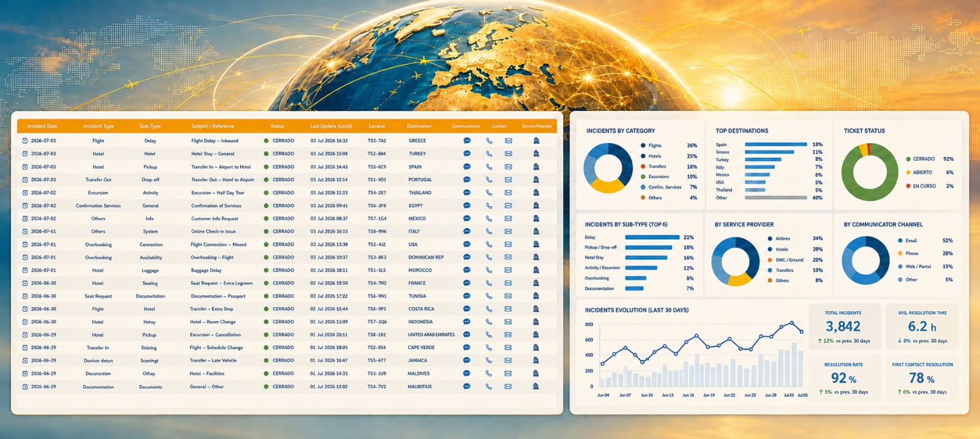The width and height of the screenshot is (980, 439).
Task: Click the phone icon in the FRANCE row
Action: pos(489,283)
